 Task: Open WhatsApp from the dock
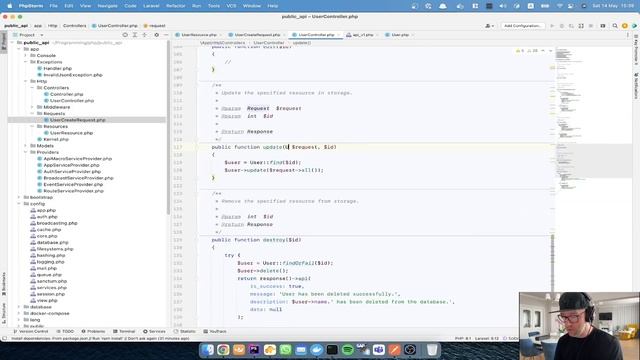(285, 350)
